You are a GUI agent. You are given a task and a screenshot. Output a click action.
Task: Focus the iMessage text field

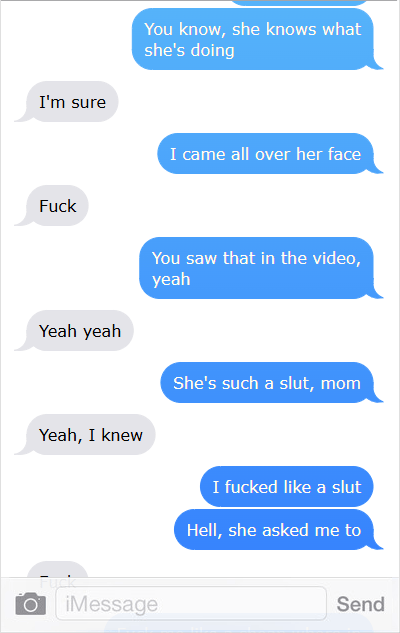[191, 604]
